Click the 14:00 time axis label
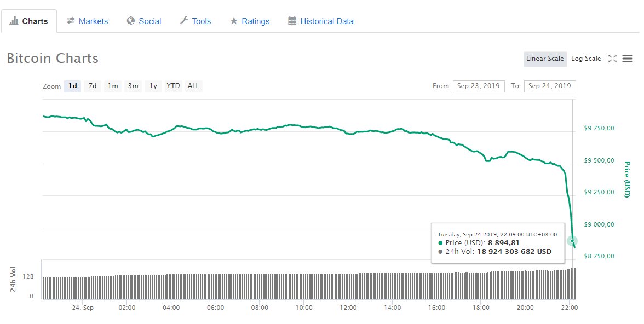 [x=393, y=308]
